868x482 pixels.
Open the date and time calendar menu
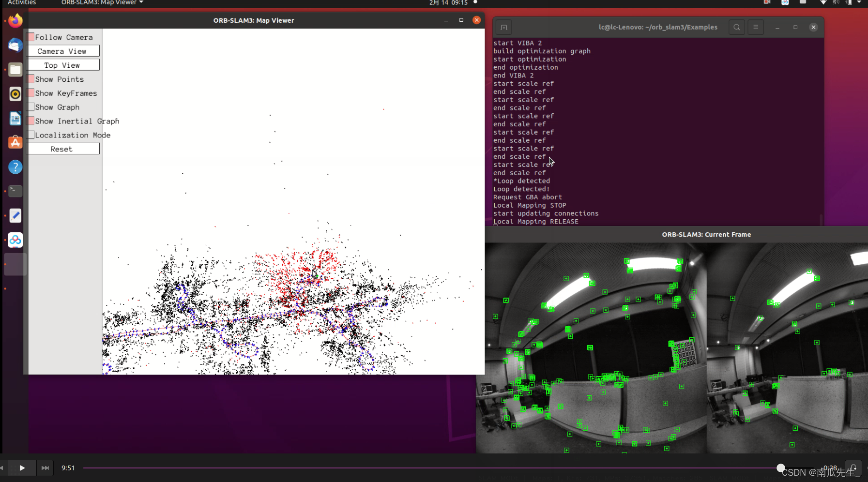point(448,2)
